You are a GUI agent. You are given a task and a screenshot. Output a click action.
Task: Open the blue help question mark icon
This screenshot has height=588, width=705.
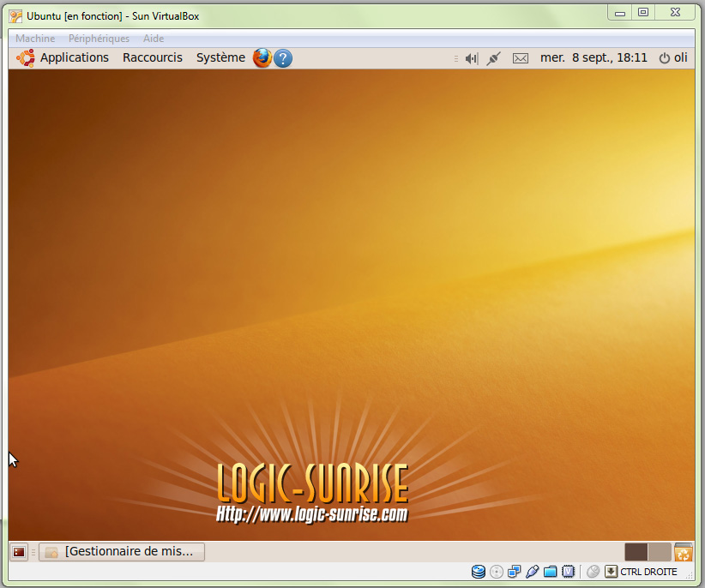283,58
